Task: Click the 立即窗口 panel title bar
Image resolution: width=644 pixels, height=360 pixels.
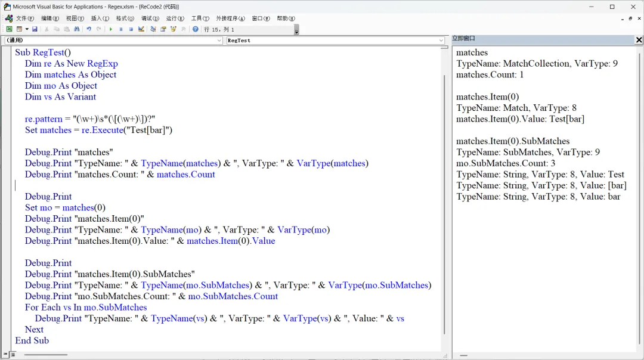Action: 543,39
